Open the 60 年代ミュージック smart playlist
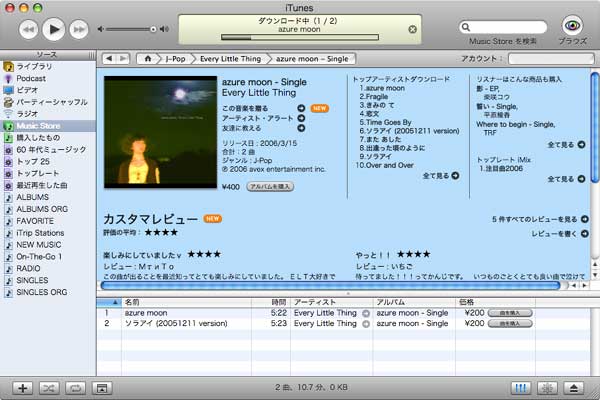 pyautogui.click(x=48, y=149)
